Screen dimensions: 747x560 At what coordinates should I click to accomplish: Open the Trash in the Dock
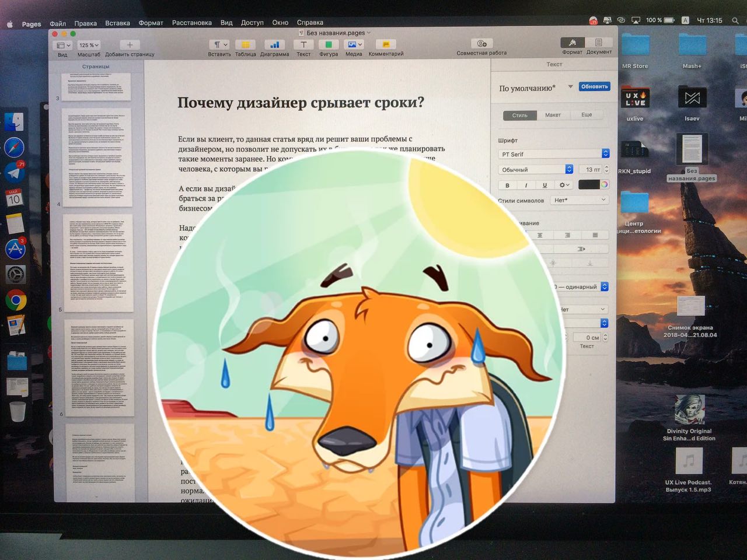(18, 411)
